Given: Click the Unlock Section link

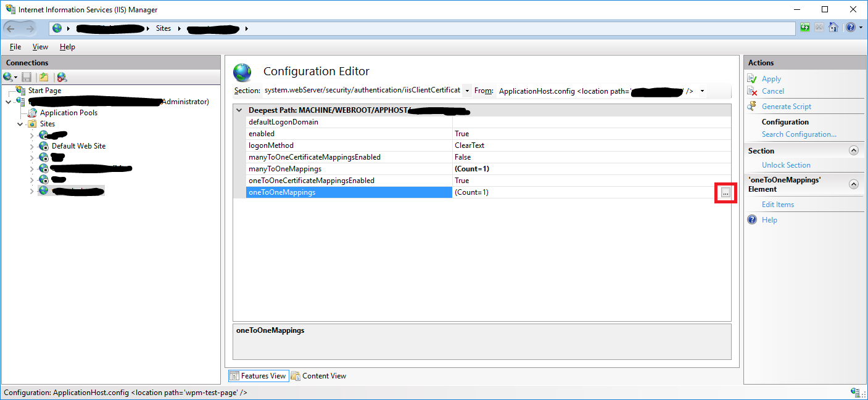Looking at the screenshot, I should pos(786,165).
